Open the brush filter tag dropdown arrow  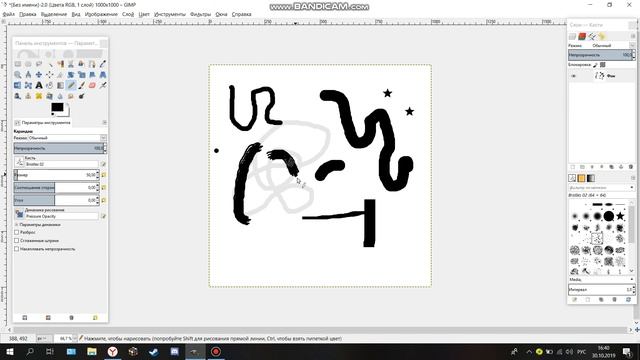(x=632, y=188)
